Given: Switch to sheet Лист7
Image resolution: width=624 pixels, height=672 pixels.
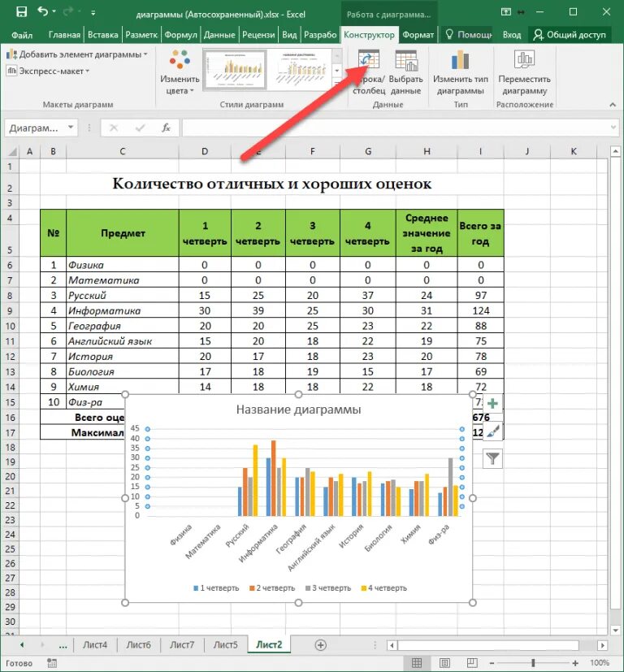Looking at the screenshot, I should point(182,644).
